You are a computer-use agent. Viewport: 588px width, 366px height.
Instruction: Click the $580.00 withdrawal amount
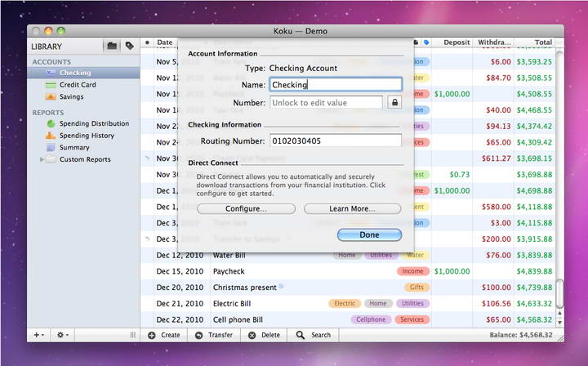pyautogui.click(x=497, y=207)
